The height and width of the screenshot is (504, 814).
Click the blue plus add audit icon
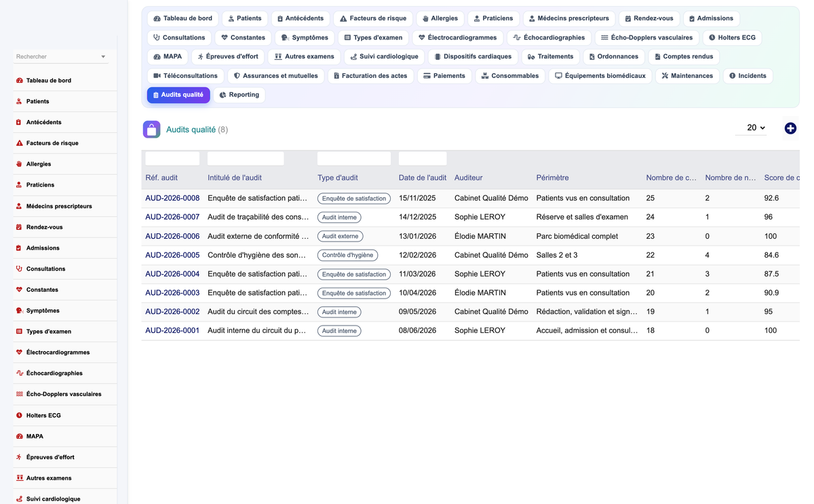pyautogui.click(x=790, y=128)
